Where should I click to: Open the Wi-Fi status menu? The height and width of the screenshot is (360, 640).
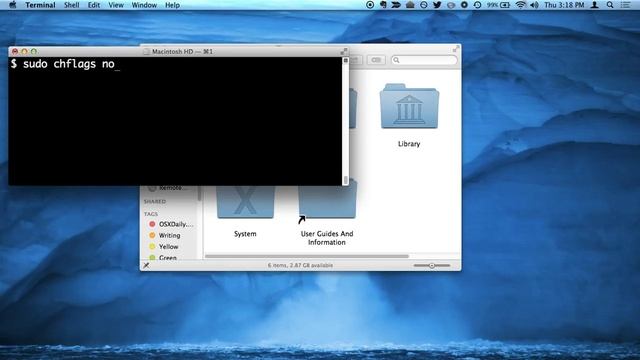(520, 5)
